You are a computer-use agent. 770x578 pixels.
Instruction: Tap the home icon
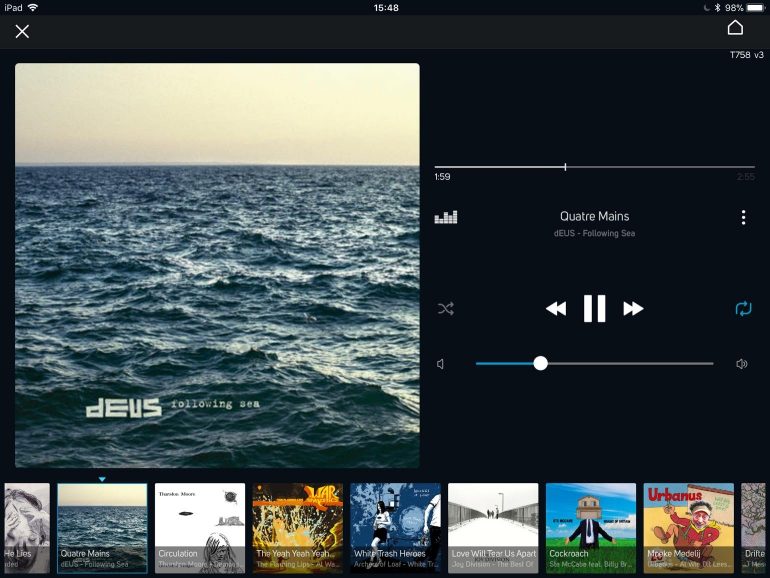(735, 28)
